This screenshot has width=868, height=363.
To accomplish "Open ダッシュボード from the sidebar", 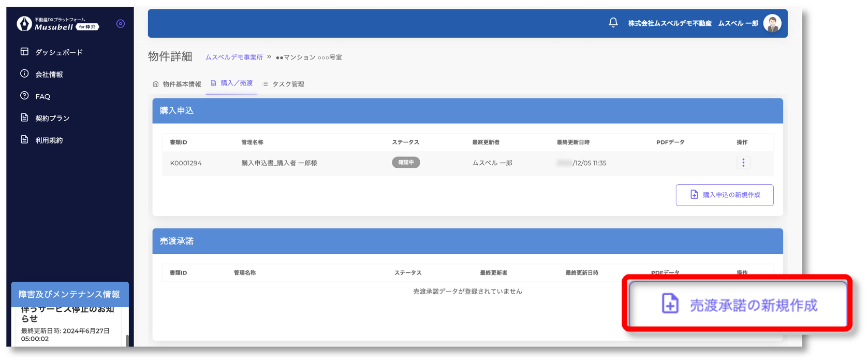I will pos(58,52).
